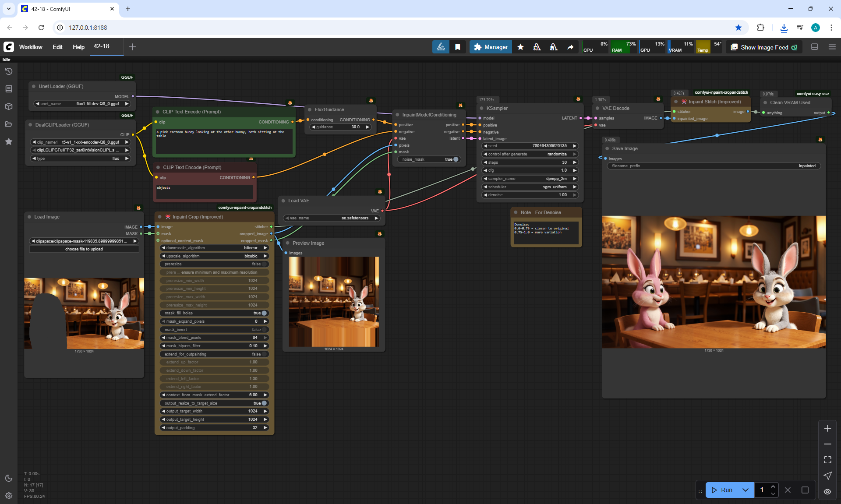Click fit view icon on canvas
Image resolution: width=841 pixels, height=504 pixels.
(x=827, y=460)
